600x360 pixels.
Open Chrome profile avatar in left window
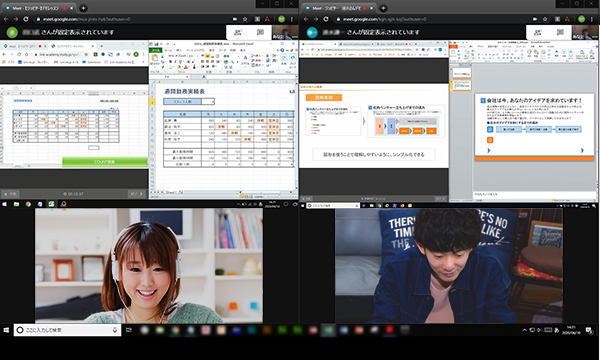pyautogui.click(x=282, y=19)
